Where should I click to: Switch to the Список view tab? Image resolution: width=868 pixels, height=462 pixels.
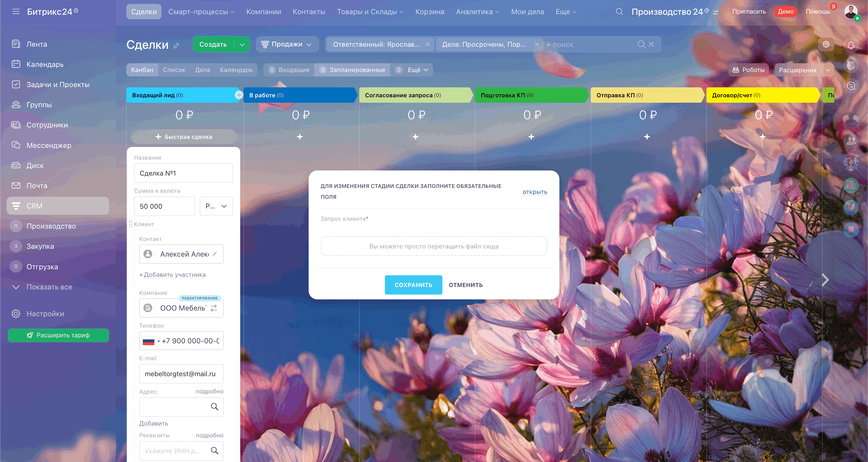click(174, 70)
